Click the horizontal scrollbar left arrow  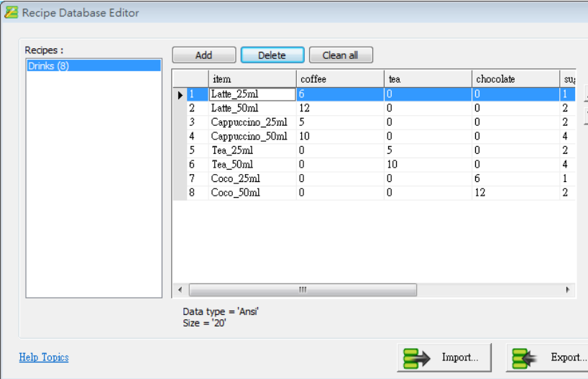pyautogui.click(x=180, y=290)
